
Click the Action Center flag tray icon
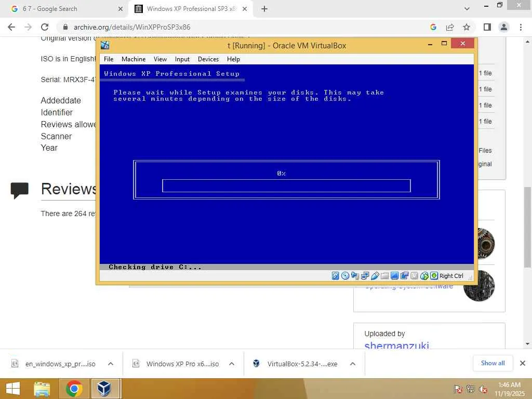coord(458,389)
